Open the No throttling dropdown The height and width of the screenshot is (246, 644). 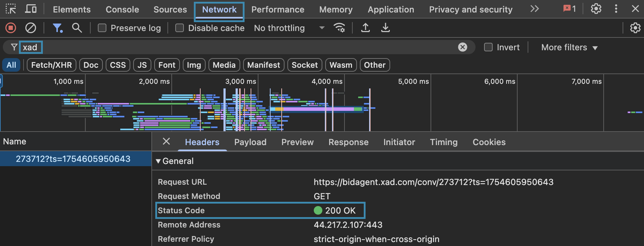tap(289, 28)
